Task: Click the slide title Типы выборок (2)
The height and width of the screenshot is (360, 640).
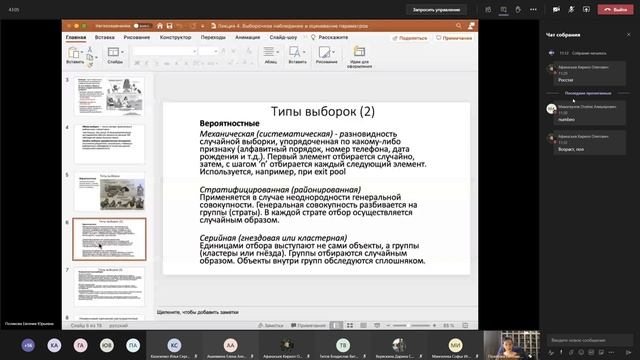Action: [323, 111]
